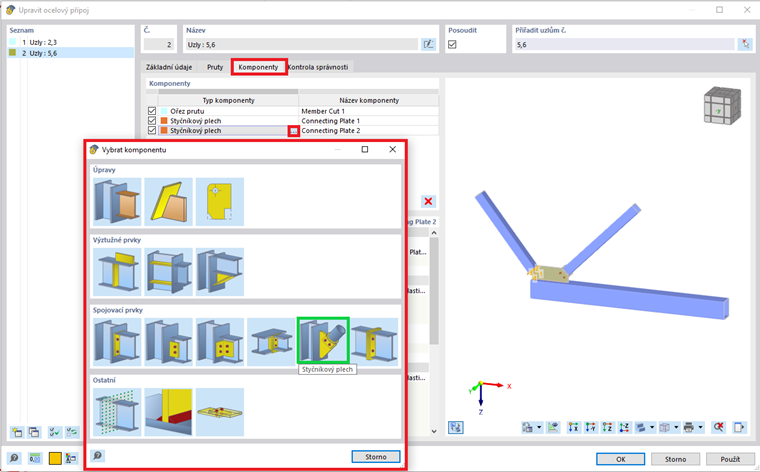
Task: Click the Connecting Plate 1 name cell
Action: [x=369, y=121]
